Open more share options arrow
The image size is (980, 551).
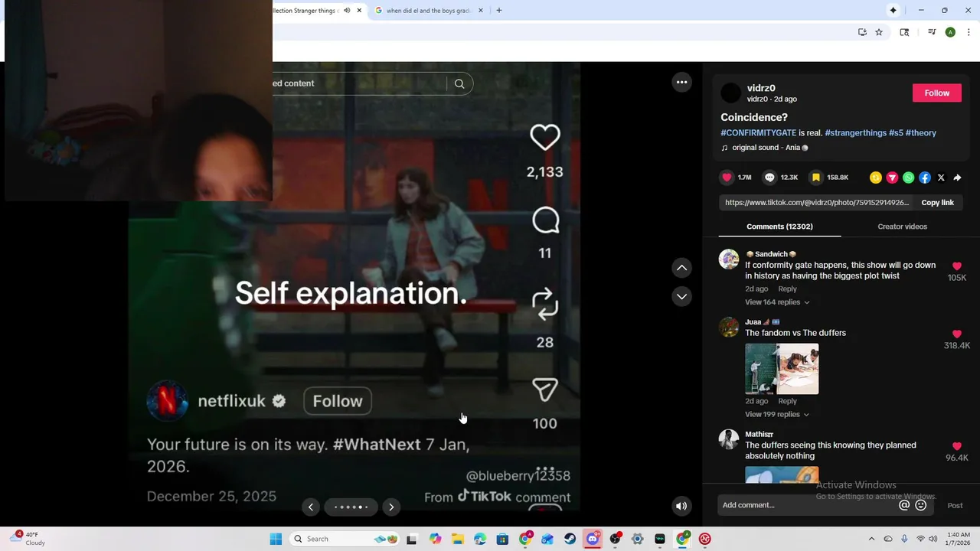tap(957, 178)
